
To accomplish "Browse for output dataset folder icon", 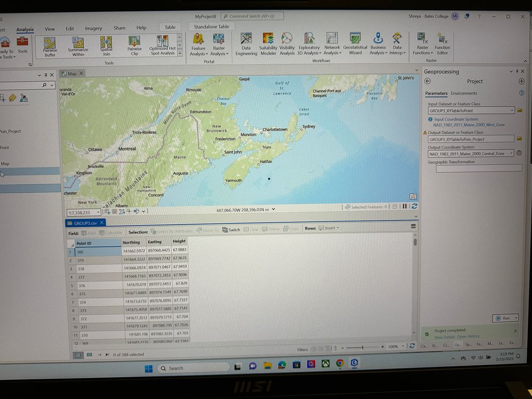I will [519, 139].
